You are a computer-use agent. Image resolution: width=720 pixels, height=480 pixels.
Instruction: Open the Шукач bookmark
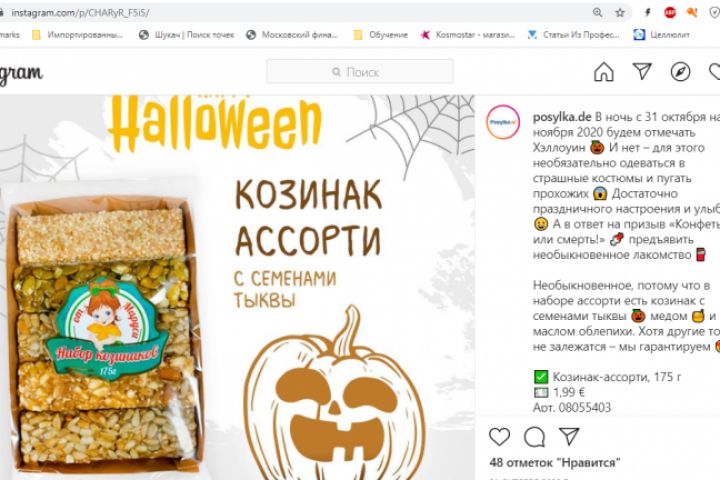click(x=186, y=35)
